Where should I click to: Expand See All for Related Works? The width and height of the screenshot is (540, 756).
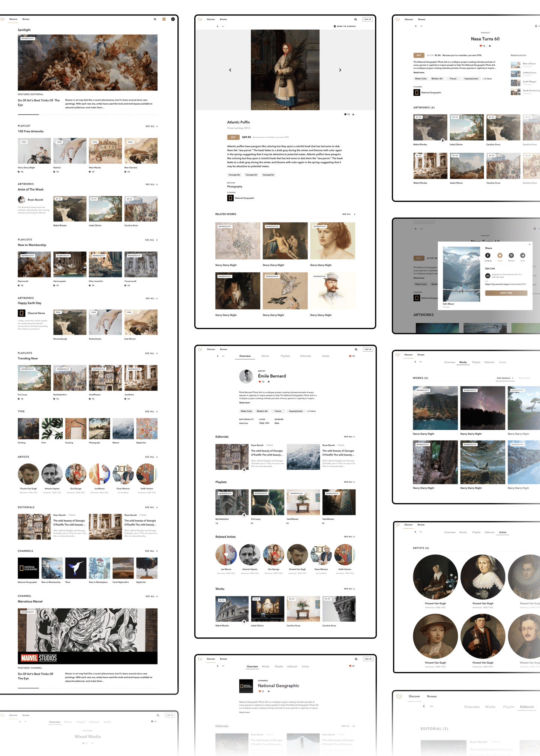pos(349,214)
